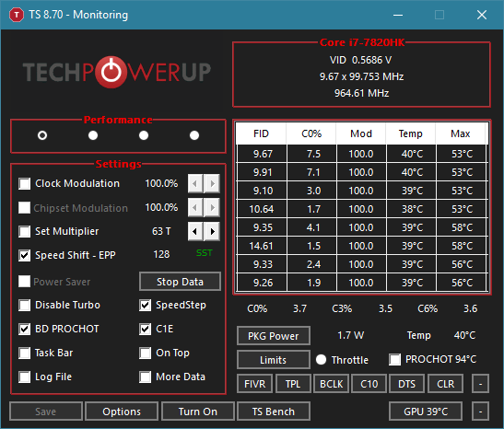Image resolution: width=504 pixels, height=429 pixels.
Task: Select the first Performance profile radio button
Action: click(x=42, y=135)
